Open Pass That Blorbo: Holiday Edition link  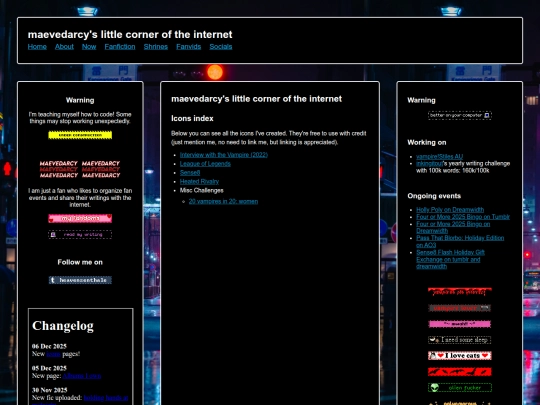click(460, 241)
